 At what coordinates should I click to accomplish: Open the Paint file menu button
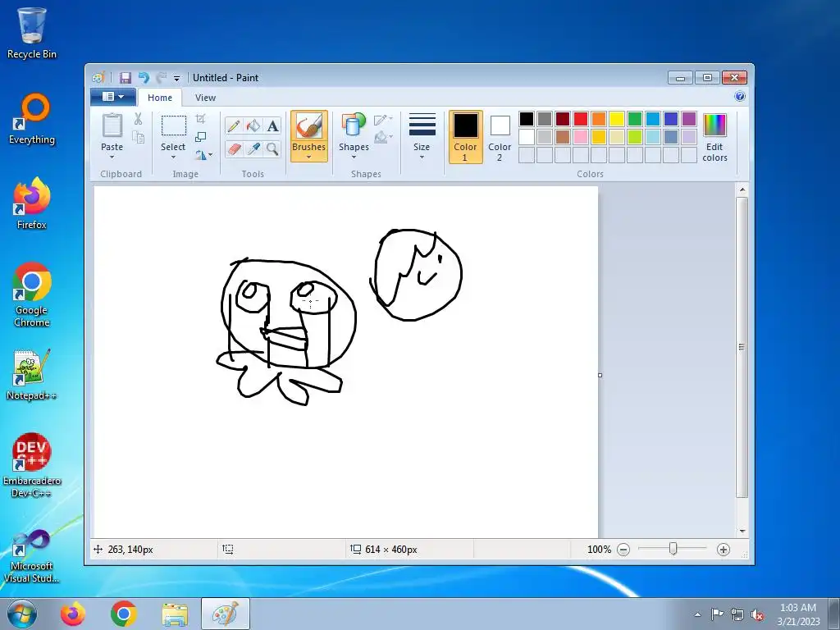click(x=113, y=97)
